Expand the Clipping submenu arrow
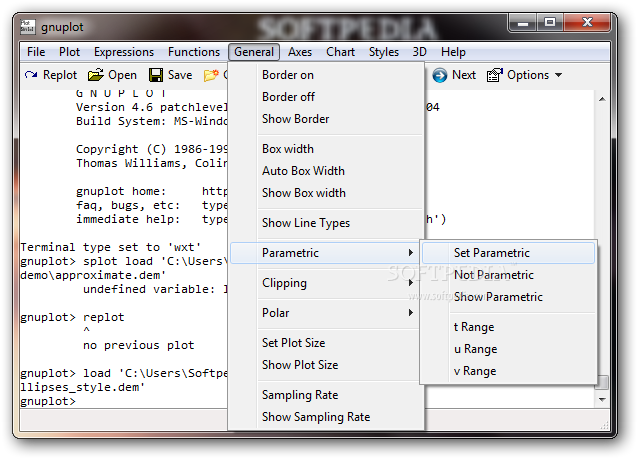Image resolution: width=638 pixels, height=459 pixels. click(411, 283)
